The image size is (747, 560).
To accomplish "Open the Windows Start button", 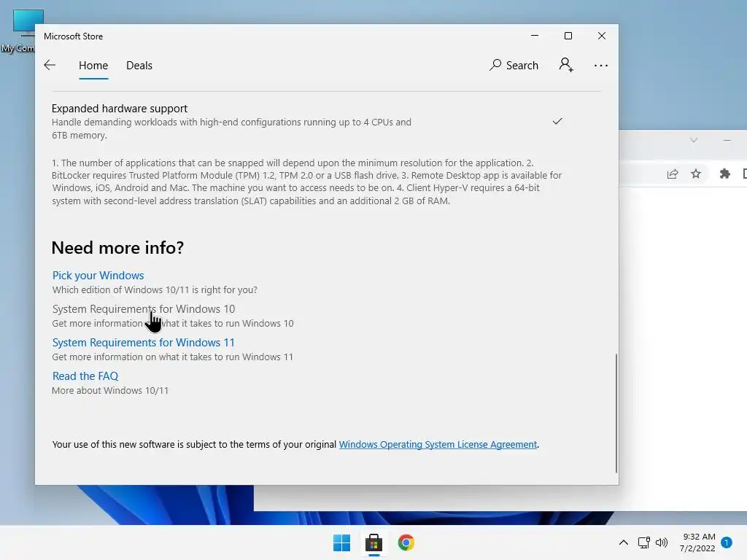I will click(x=341, y=542).
